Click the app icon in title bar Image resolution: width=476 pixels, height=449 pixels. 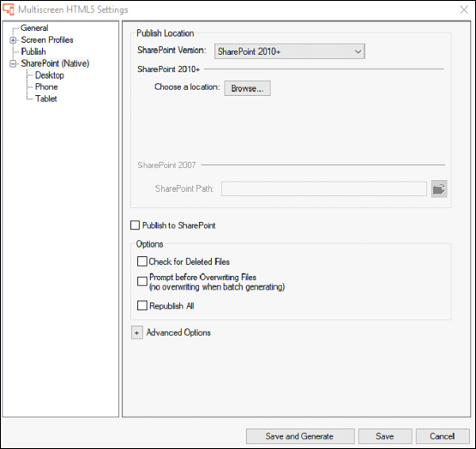pyautogui.click(x=10, y=10)
